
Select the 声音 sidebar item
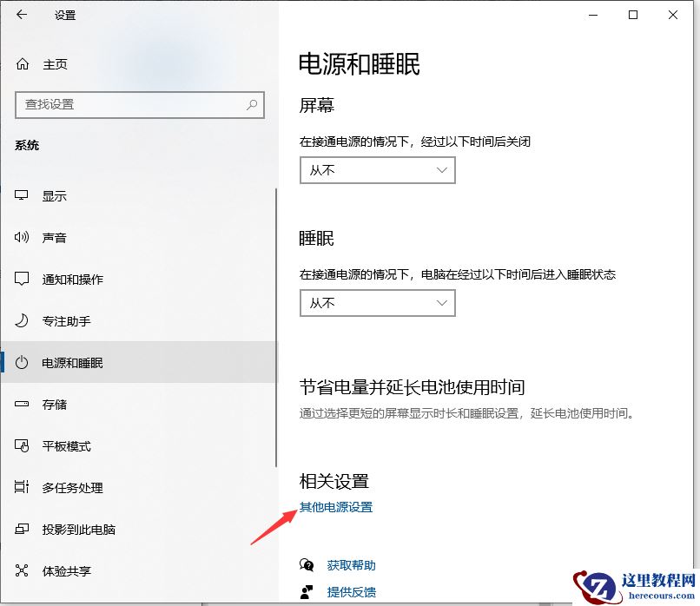[54, 237]
